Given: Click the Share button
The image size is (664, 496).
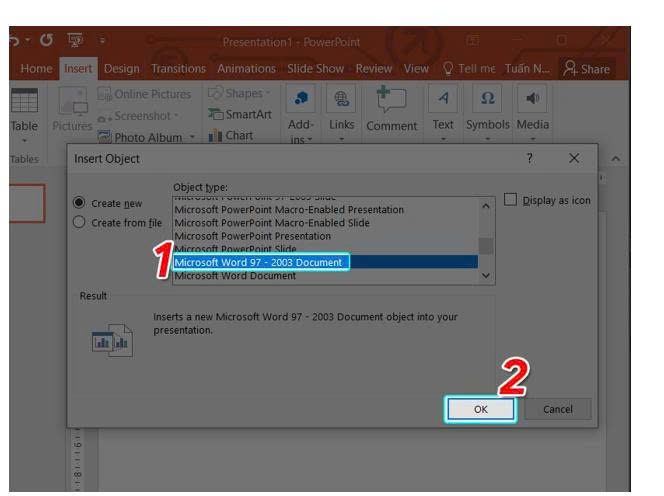Looking at the screenshot, I should click(587, 69).
